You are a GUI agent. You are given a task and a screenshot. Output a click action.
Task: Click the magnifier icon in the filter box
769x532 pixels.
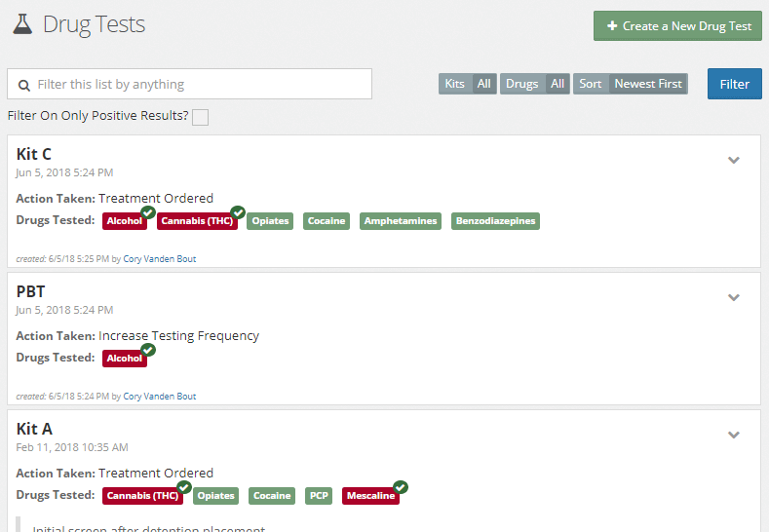click(x=24, y=85)
